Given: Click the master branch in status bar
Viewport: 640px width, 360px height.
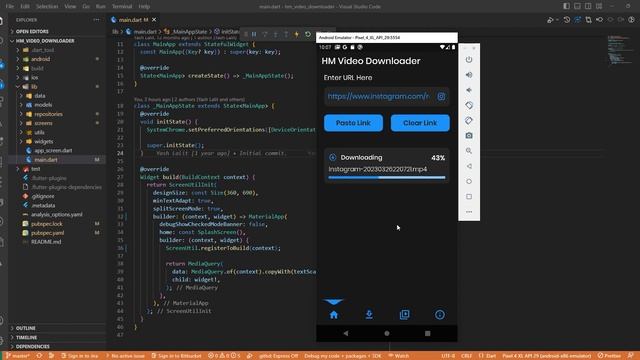Looking at the screenshot, I should 18,356.
